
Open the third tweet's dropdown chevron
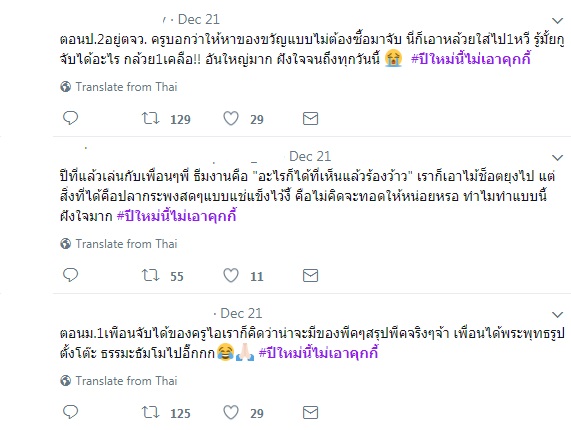tap(558, 315)
